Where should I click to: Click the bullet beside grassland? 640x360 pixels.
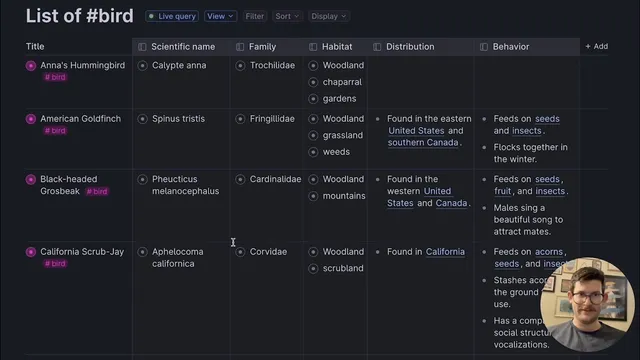click(x=313, y=135)
